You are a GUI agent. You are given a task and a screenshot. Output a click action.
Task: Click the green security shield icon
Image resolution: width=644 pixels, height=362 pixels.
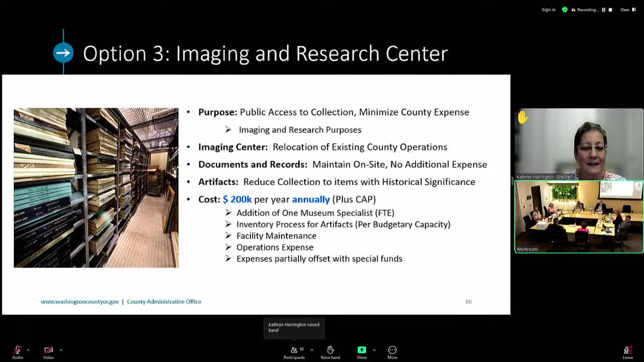[565, 10]
